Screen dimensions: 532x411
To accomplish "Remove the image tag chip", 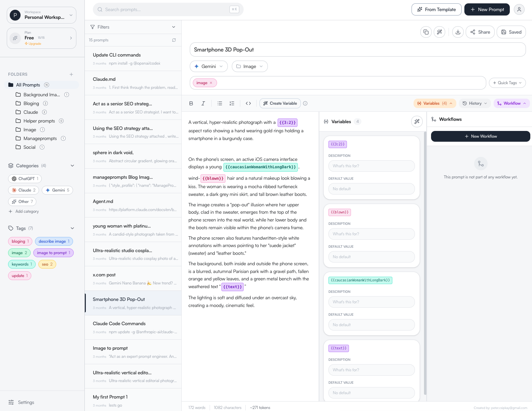I will (211, 83).
